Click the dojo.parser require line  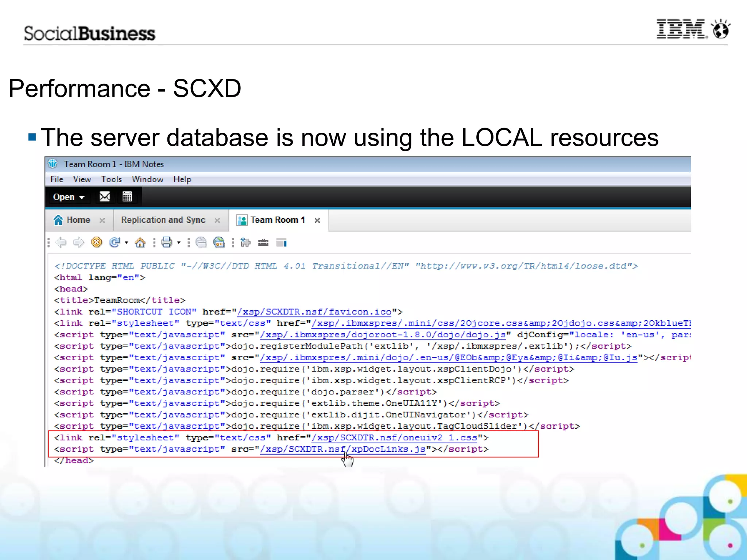point(245,392)
